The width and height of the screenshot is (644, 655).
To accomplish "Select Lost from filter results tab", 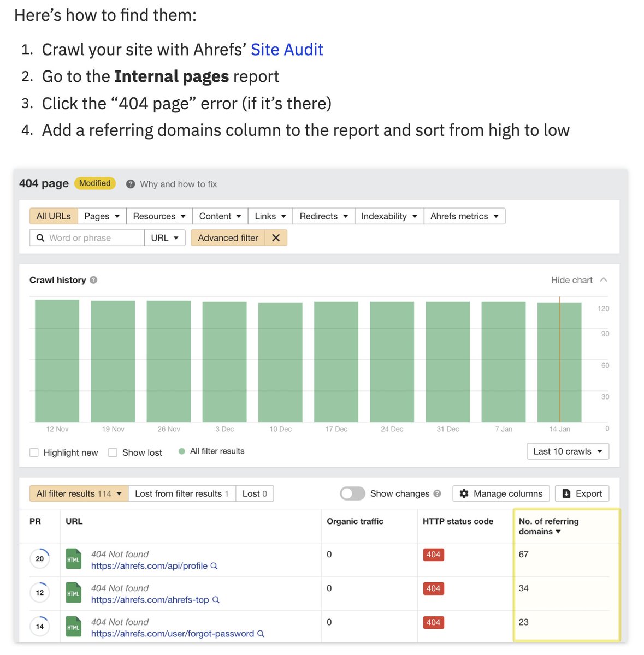I will (x=182, y=493).
